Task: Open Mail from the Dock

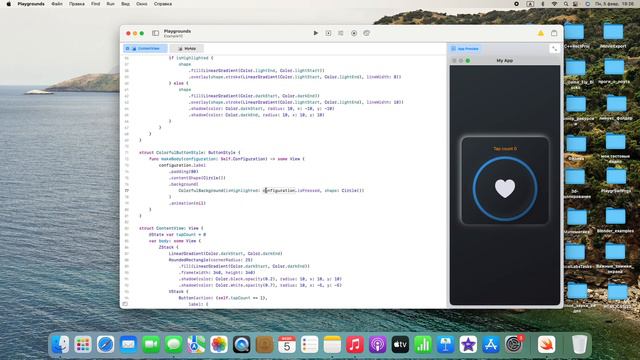Action: click(128, 344)
